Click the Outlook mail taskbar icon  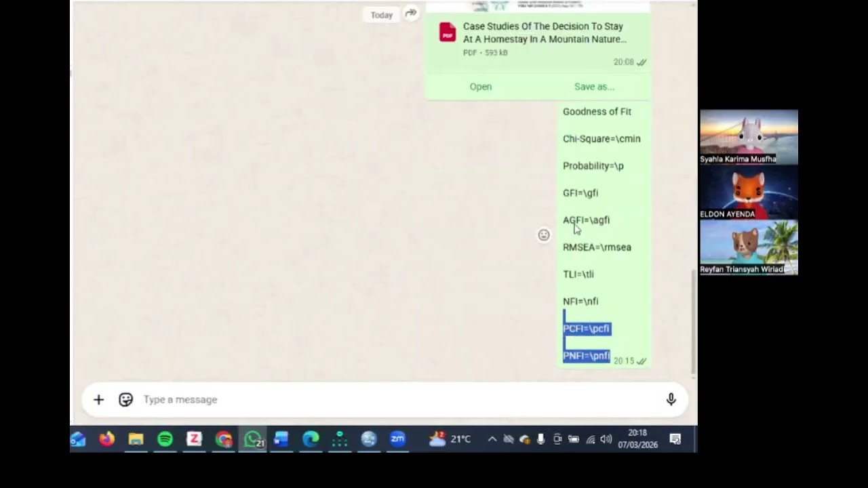[x=78, y=439]
